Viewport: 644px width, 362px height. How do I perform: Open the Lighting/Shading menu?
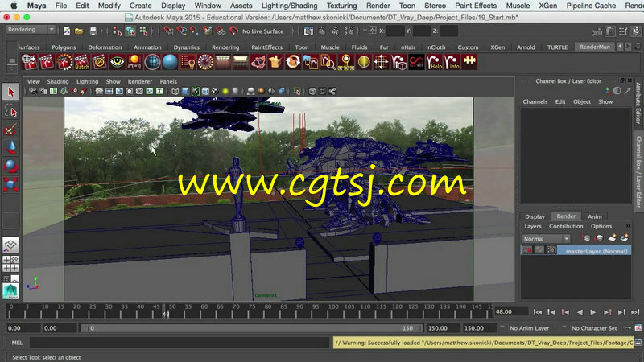pyautogui.click(x=290, y=6)
